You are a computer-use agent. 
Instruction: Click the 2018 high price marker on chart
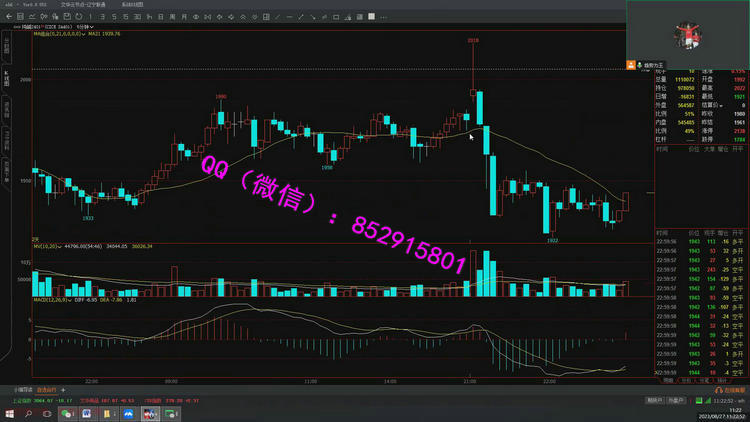[472, 40]
